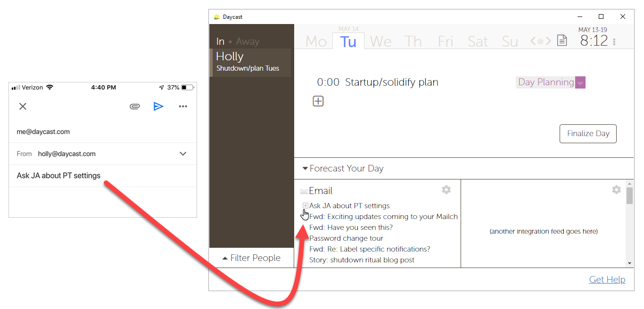Viewport: 644px width, 309px height.
Task: Open the vertical dots menu near 8:12
Action: (614, 42)
